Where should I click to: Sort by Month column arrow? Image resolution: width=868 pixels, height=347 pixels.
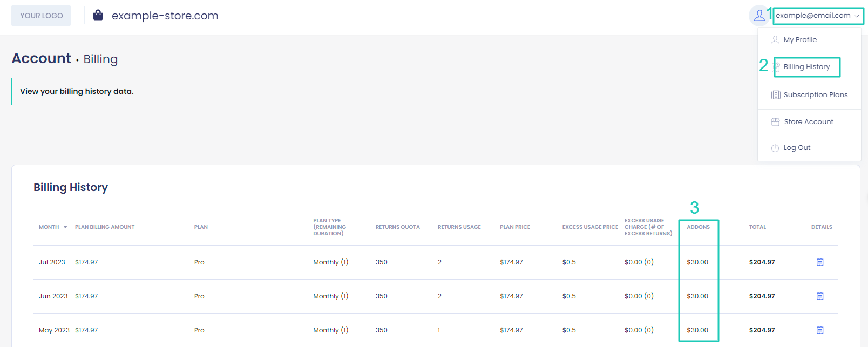65,227
